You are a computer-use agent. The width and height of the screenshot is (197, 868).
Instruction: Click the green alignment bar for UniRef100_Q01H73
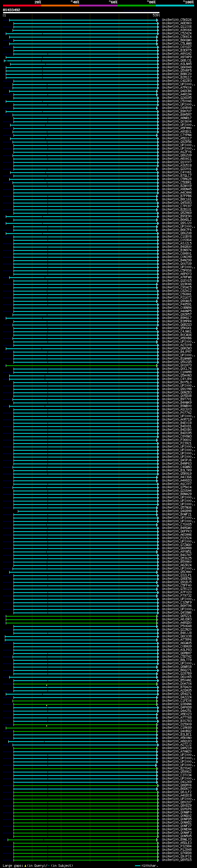(x=82, y=365)
